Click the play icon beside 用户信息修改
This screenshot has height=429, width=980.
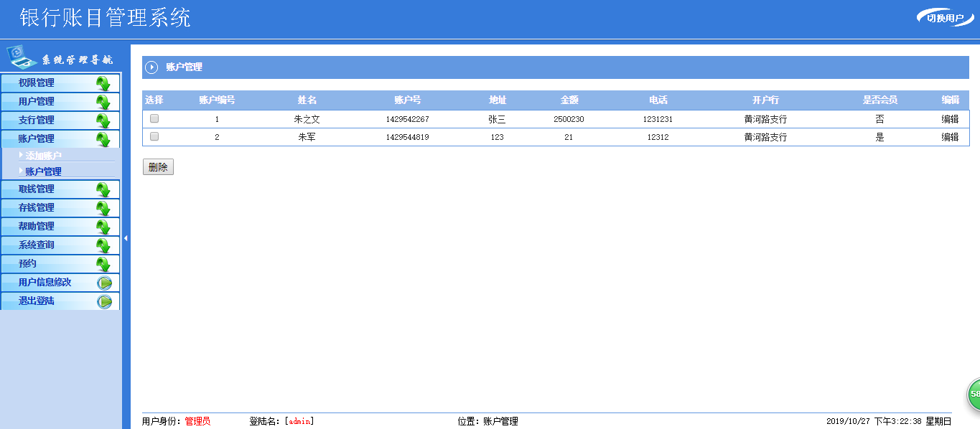tap(105, 283)
